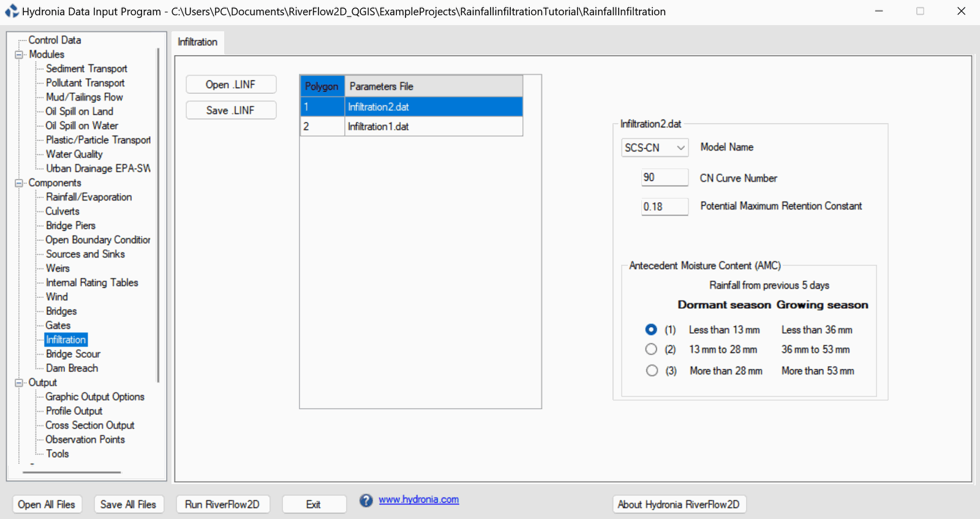
Task: Choose AMC option (3) More than 28 mm
Action: point(652,371)
